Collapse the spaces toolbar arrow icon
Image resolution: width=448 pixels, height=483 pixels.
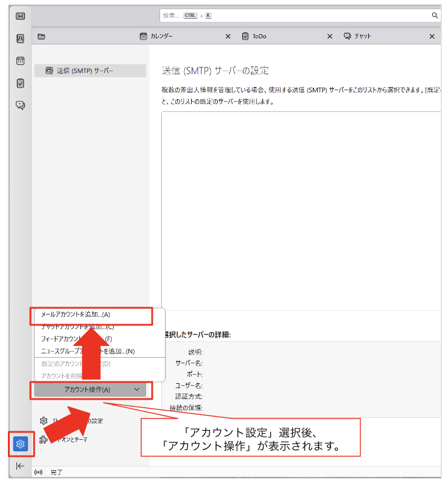(20, 466)
